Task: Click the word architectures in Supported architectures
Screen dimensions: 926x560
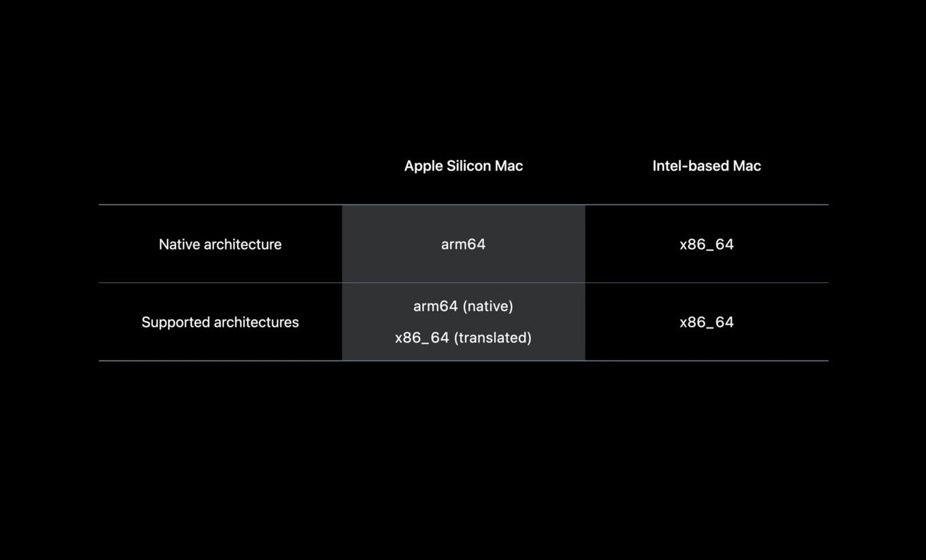Action: tap(253, 323)
